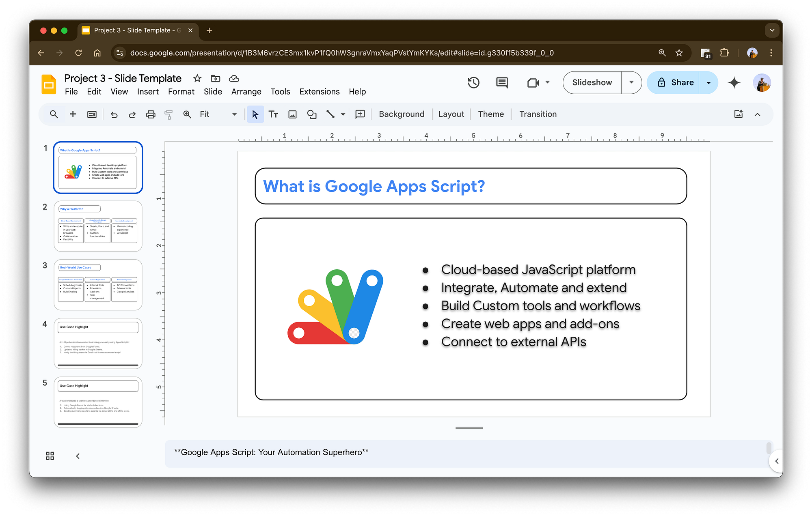Insert a new comment
This screenshot has height=516, width=812.
pyautogui.click(x=360, y=114)
